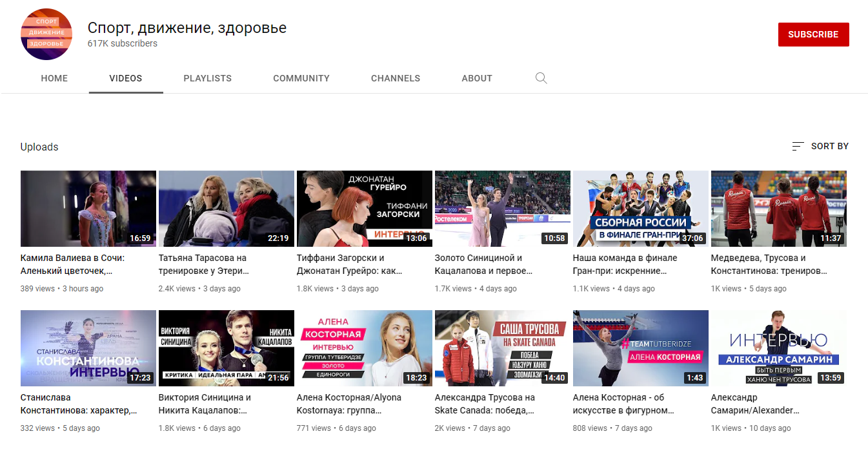Screen dimensions: 868x449
Task: Switch to the Home tab
Action: (x=54, y=78)
